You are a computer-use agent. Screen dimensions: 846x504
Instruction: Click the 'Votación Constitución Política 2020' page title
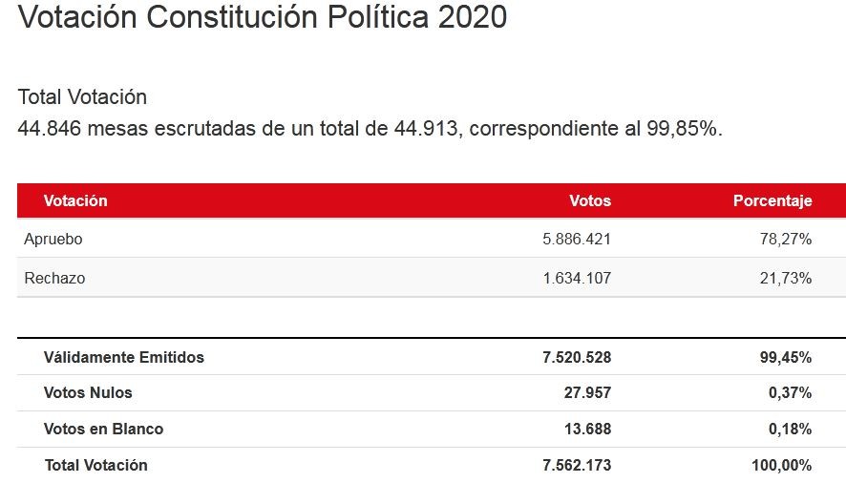(x=263, y=17)
